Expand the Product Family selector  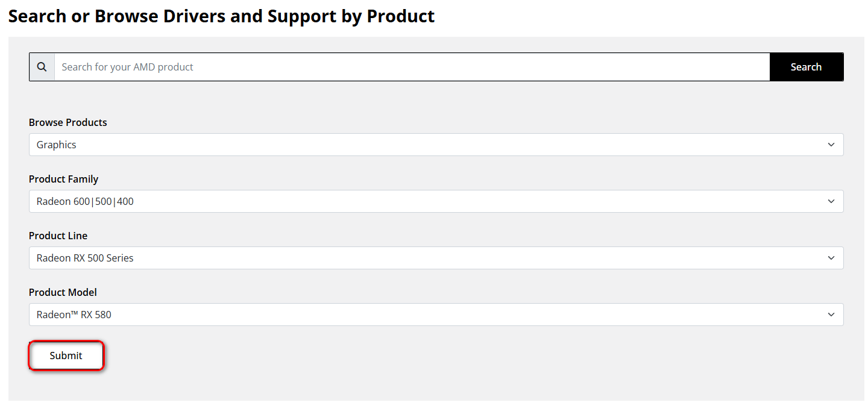click(x=436, y=201)
